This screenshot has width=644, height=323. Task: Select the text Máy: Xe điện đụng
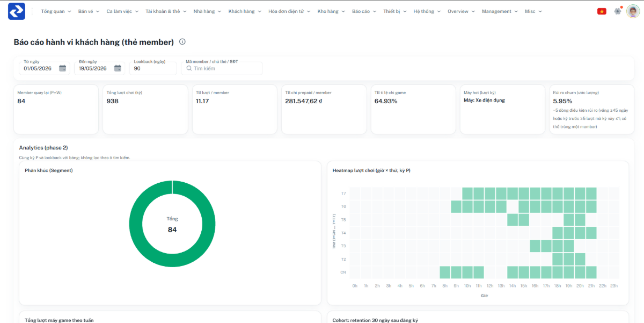(x=484, y=100)
